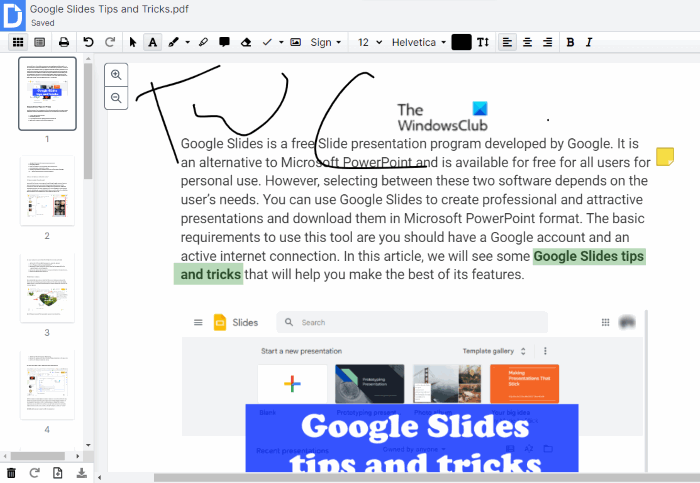
Task: Select the pointer arrow tool
Action: click(133, 42)
